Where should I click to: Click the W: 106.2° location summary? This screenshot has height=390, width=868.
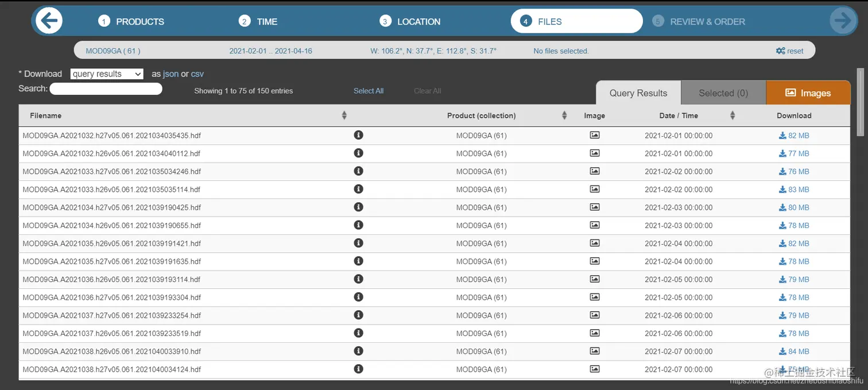[433, 51]
